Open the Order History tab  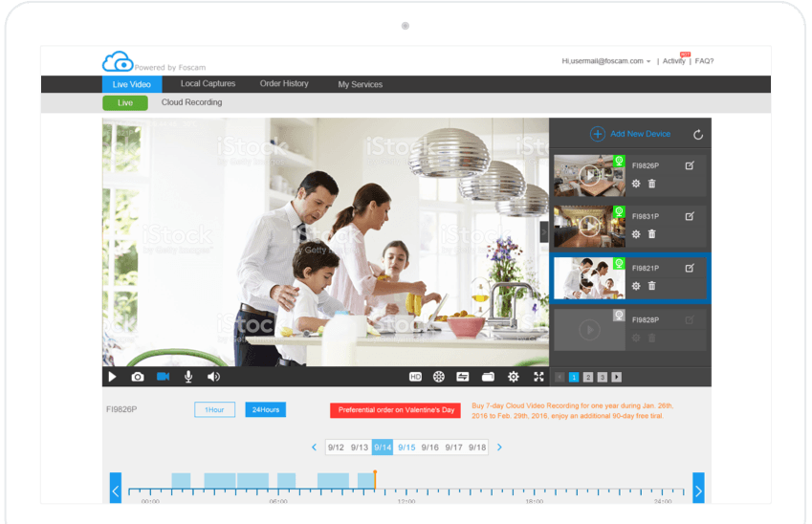[x=284, y=83]
